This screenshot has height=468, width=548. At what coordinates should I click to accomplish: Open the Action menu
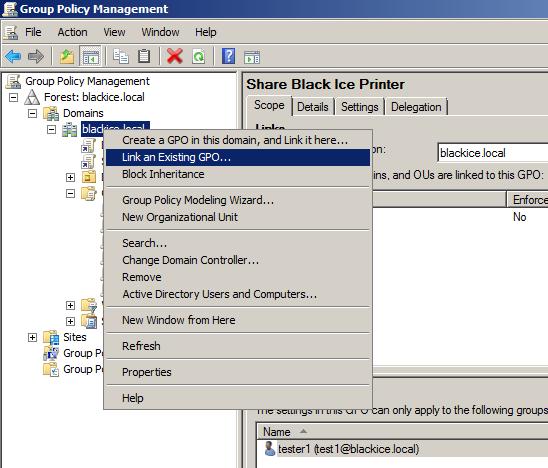point(72,32)
